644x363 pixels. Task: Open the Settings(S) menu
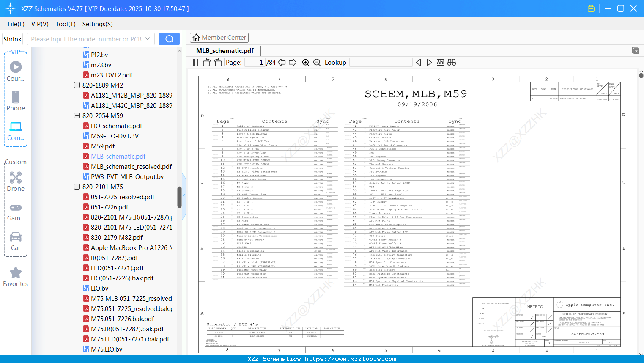(x=98, y=24)
